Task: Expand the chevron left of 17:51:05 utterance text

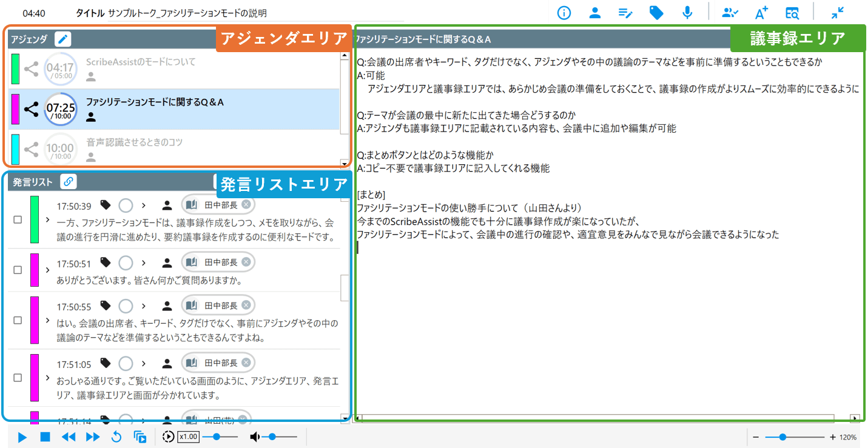Action: point(47,377)
